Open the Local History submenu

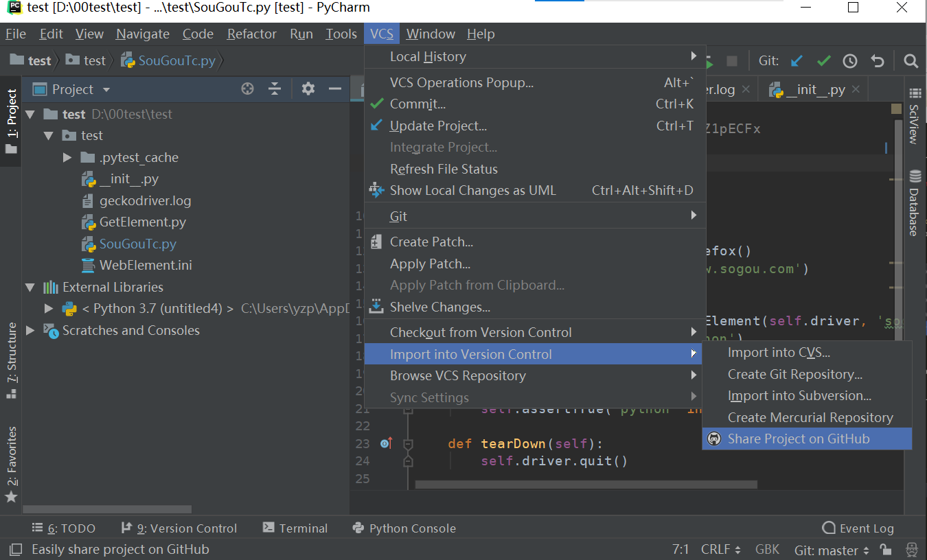(535, 56)
